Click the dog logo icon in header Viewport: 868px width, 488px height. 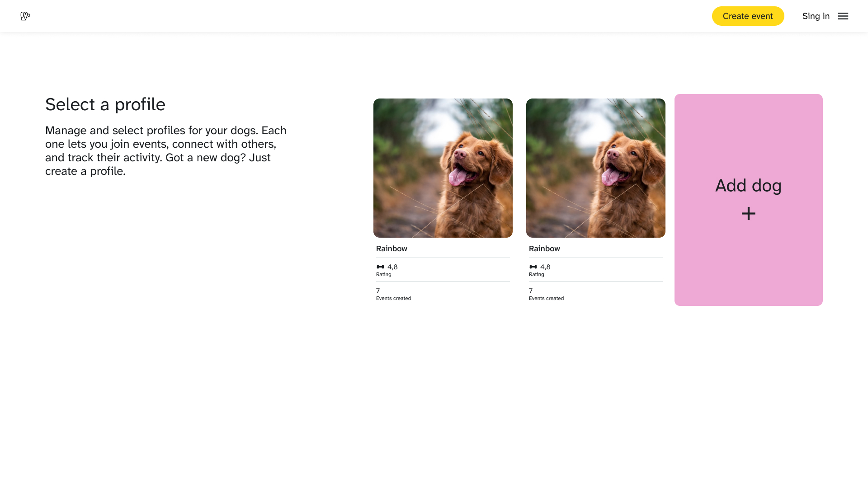point(25,16)
